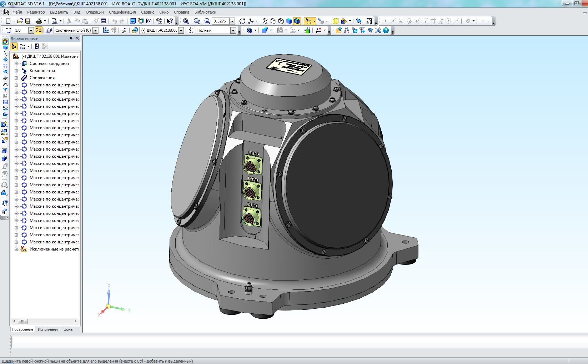Open the zoom scale 0.5276 dropdown
Image resolution: width=588 pixels, height=364 pixels.
click(232, 21)
